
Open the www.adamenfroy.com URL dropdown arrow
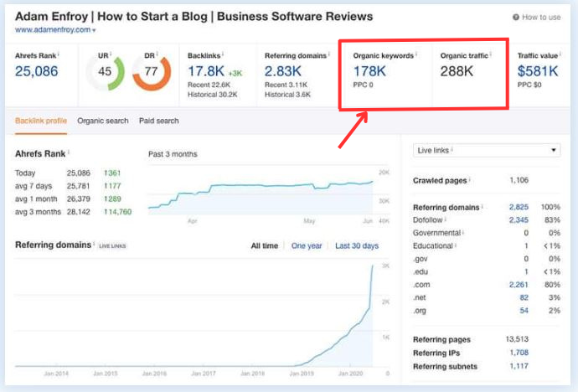pos(94,30)
